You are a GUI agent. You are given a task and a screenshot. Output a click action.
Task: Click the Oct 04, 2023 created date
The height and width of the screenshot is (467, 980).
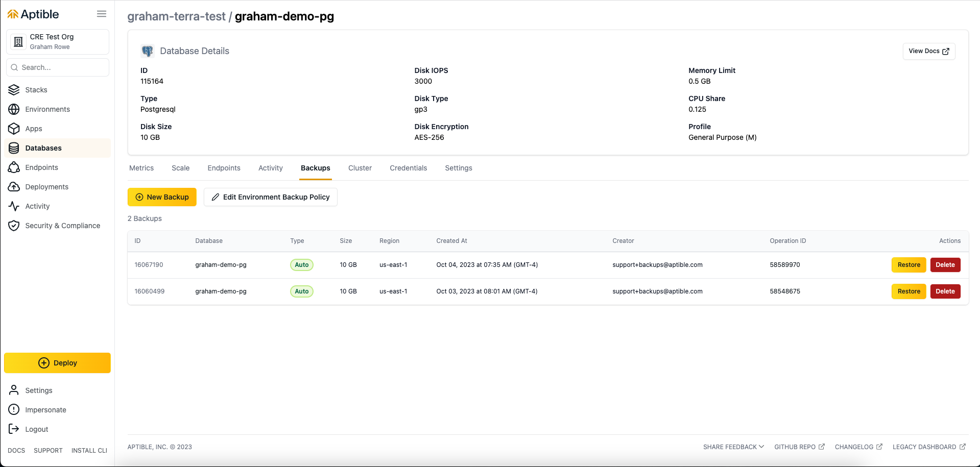(487, 265)
